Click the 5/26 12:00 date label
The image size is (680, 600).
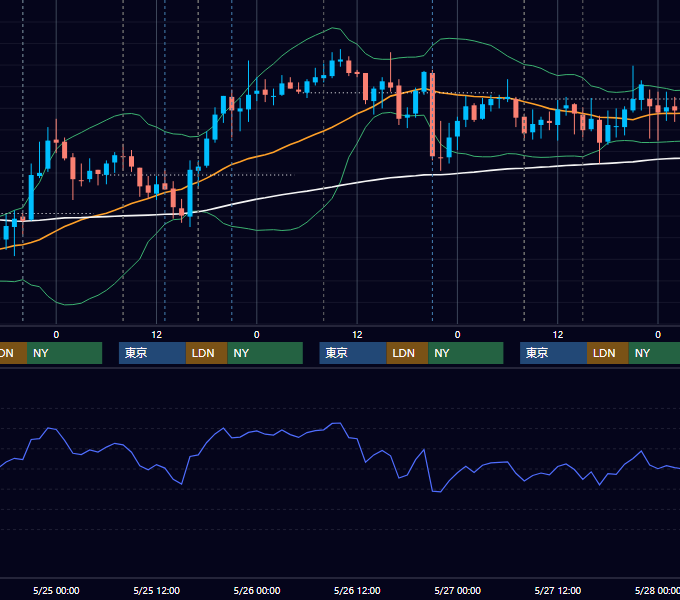click(x=357, y=590)
